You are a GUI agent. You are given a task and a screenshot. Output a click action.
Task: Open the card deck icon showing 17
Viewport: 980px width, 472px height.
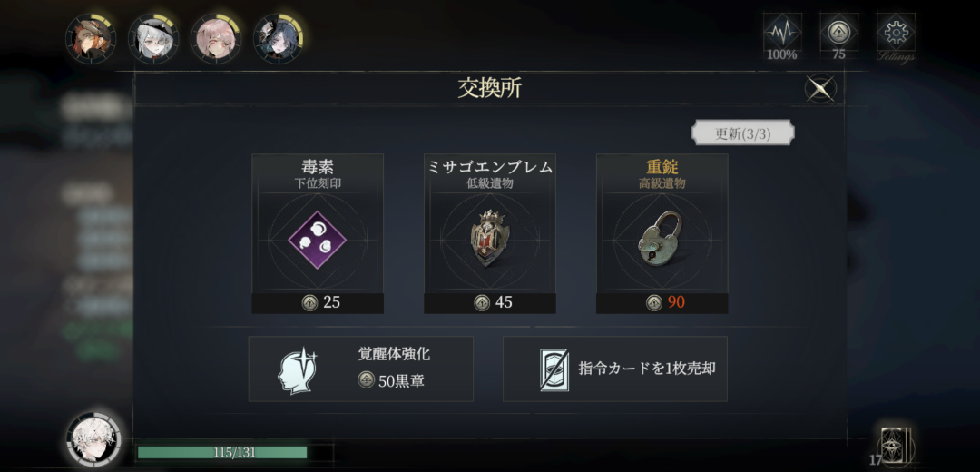894,447
